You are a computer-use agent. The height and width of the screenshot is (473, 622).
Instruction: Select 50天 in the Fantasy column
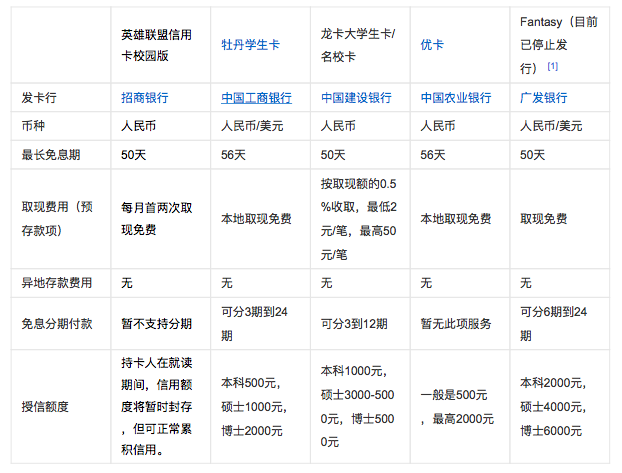pyautogui.click(x=532, y=155)
